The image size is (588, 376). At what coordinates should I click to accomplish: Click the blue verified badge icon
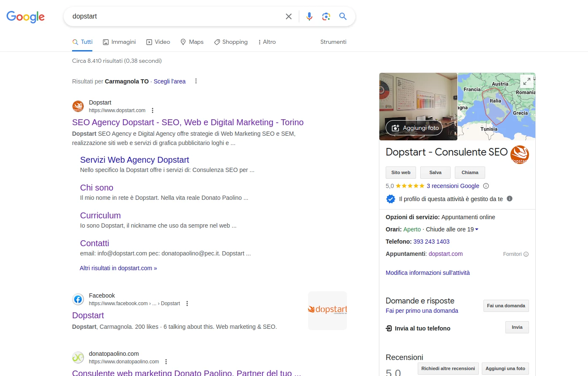(x=391, y=199)
